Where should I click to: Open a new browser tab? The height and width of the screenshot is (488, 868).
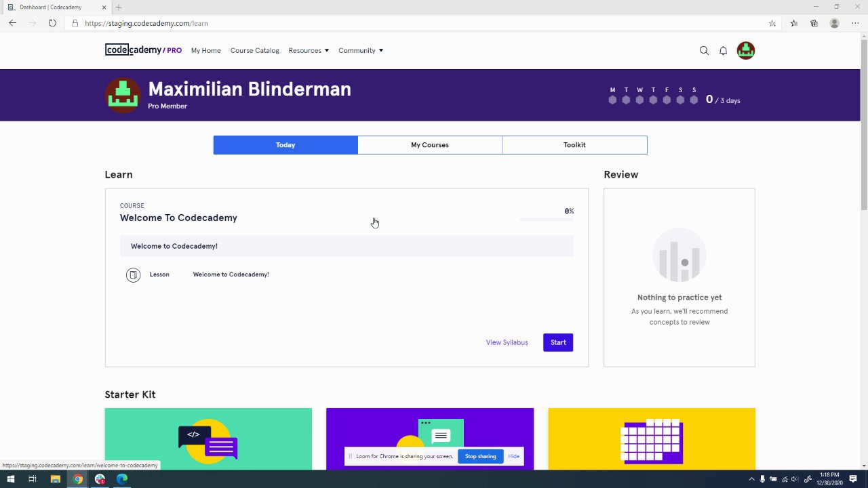119,7
